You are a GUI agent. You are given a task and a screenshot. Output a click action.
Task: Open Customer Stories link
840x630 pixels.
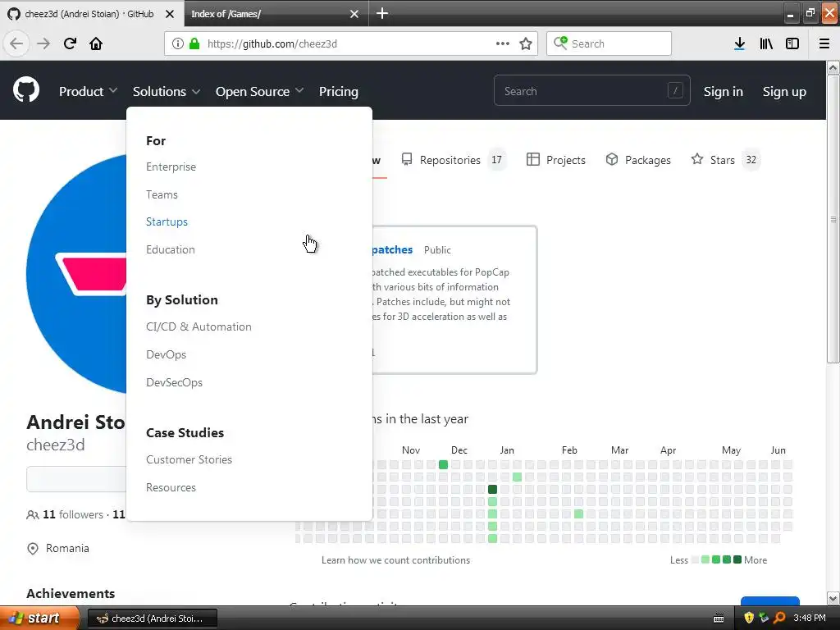pyautogui.click(x=189, y=459)
